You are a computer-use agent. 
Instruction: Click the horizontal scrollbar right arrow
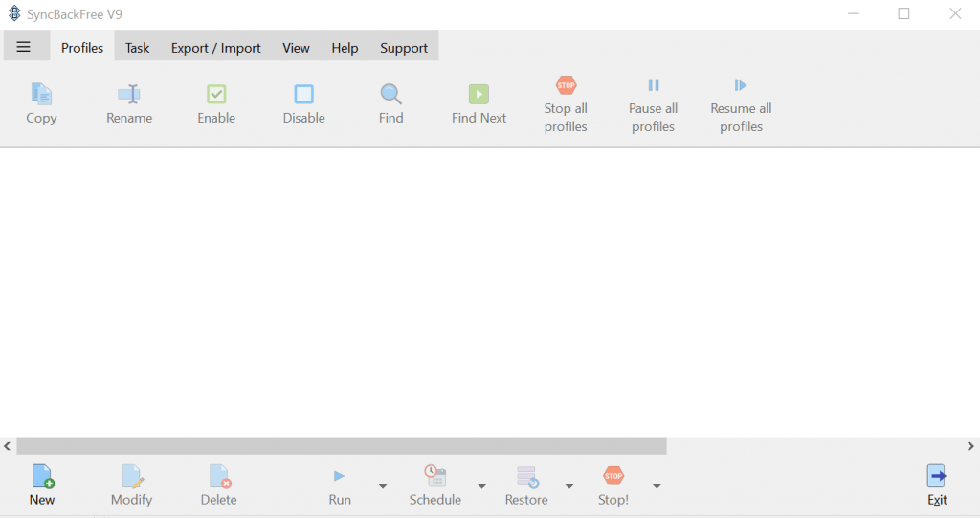970,446
